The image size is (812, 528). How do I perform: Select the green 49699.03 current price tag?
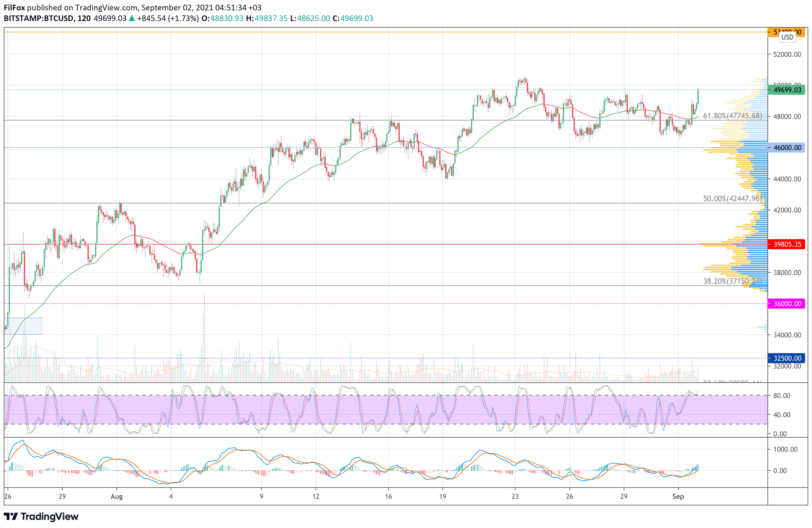786,90
